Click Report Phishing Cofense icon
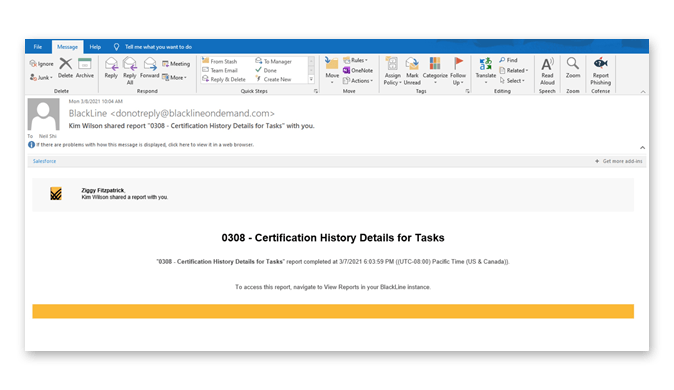 pos(600,71)
